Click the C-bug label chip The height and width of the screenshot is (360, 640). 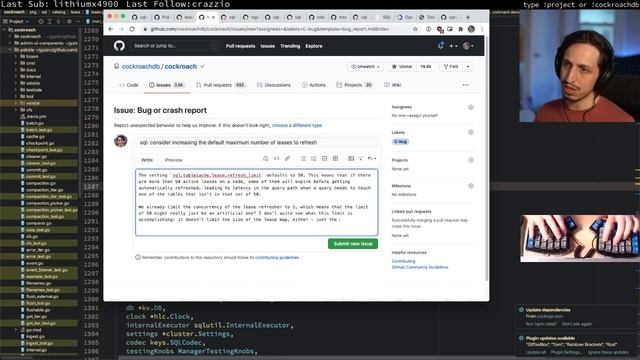400,142
